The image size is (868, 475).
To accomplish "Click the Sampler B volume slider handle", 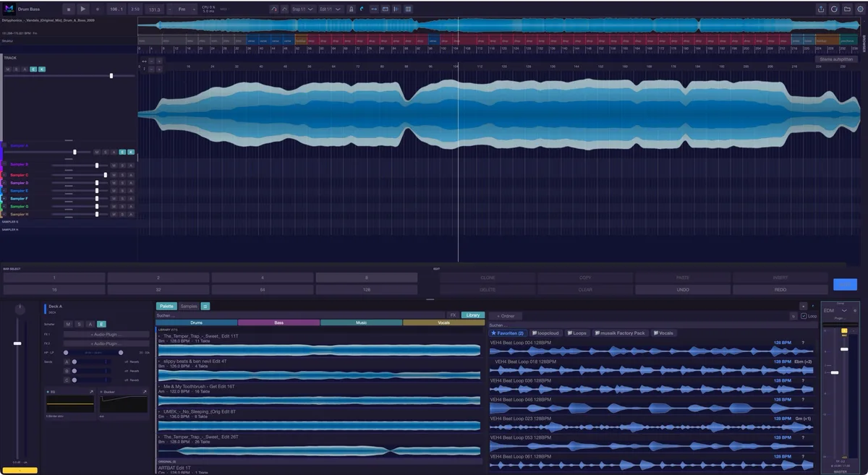I will (x=96, y=165).
